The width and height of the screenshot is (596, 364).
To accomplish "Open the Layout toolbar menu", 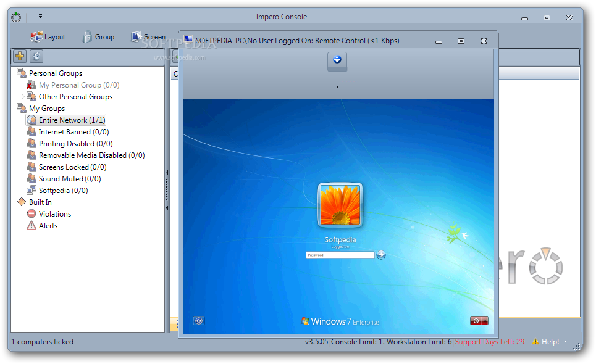I will tap(48, 37).
